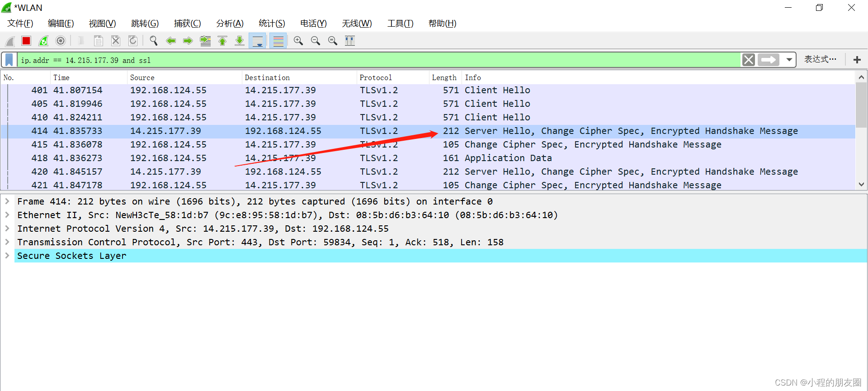Toggle auto-scroll during live capture
This screenshot has height=391, width=868.
pyautogui.click(x=258, y=41)
